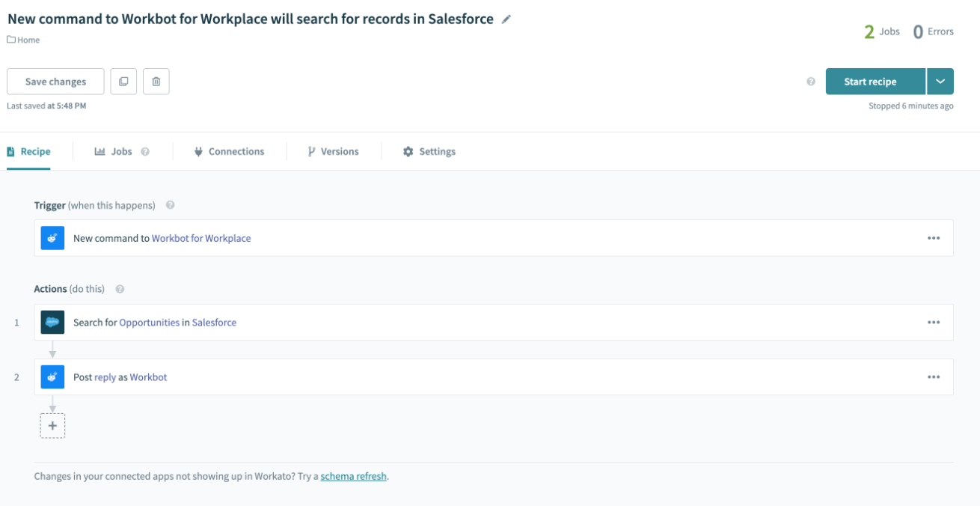Open three-dot menu for Salesforce search step
Screen dimensions: 980x506
coord(933,323)
